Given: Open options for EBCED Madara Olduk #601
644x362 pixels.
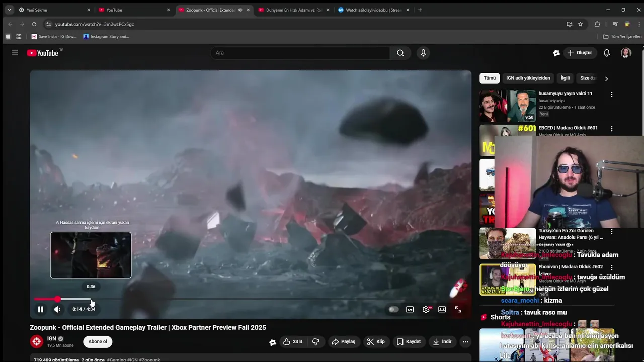Looking at the screenshot, I should click(612, 129).
